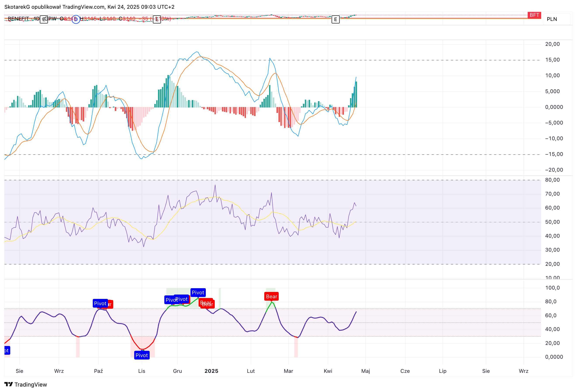The height and width of the screenshot is (392, 577).
Task: Click the Cze month label on time axis
Action: click(x=405, y=371)
